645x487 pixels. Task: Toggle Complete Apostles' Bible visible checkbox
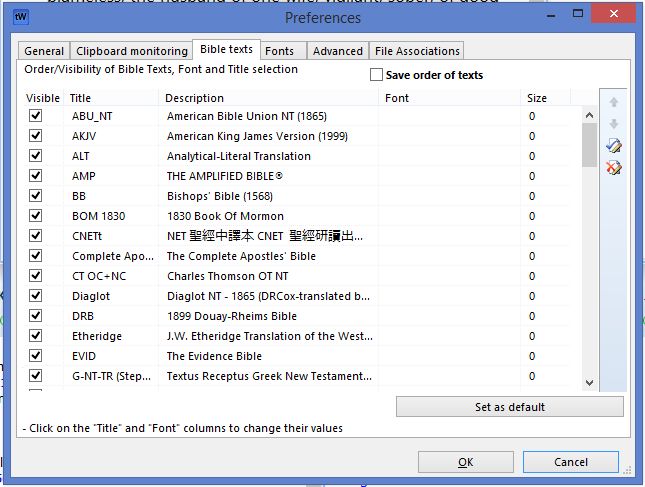click(x=35, y=255)
